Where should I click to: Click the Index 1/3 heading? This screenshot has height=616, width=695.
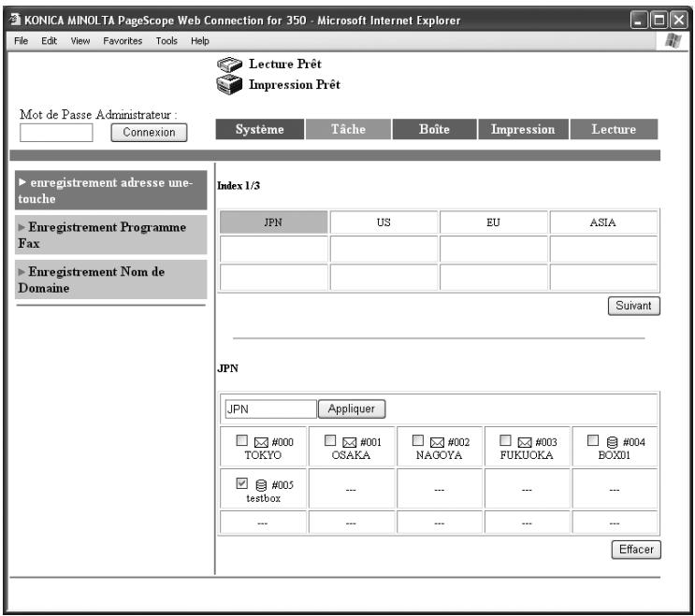pos(239,186)
